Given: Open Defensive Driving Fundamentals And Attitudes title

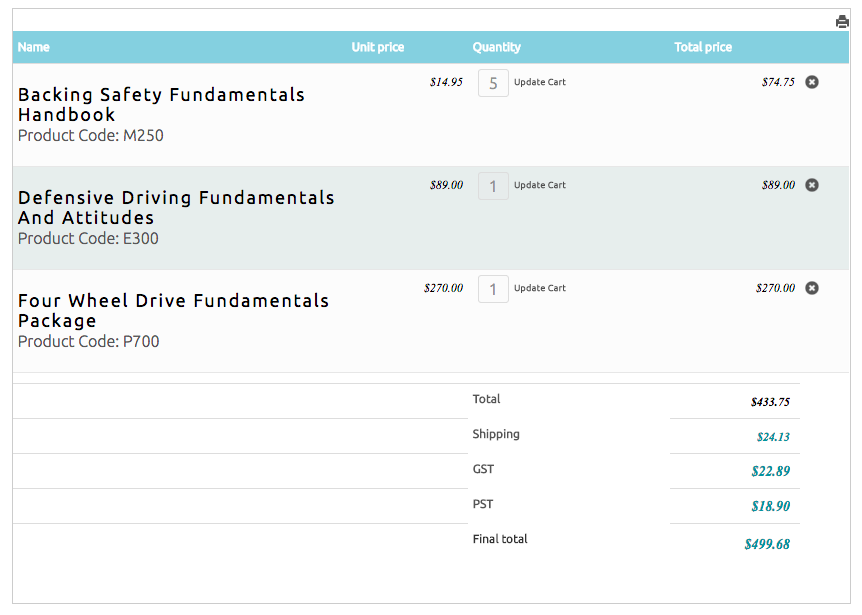Looking at the screenshot, I should point(176,208).
